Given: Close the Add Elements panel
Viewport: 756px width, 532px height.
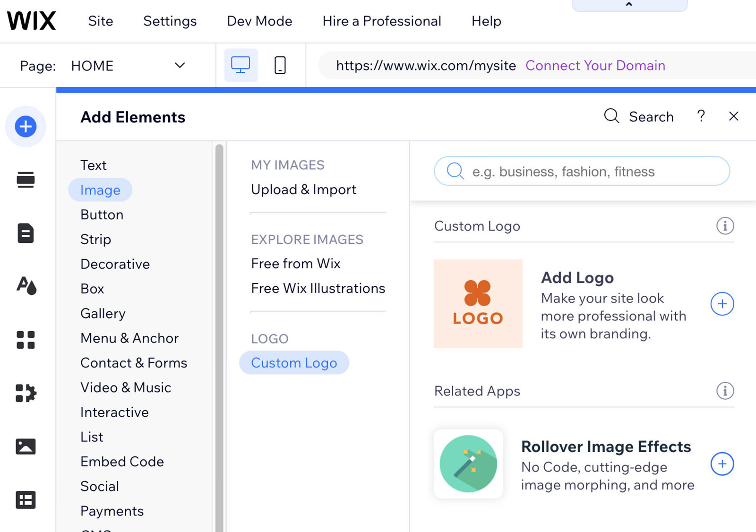Looking at the screenshot, I should point(733,116).
